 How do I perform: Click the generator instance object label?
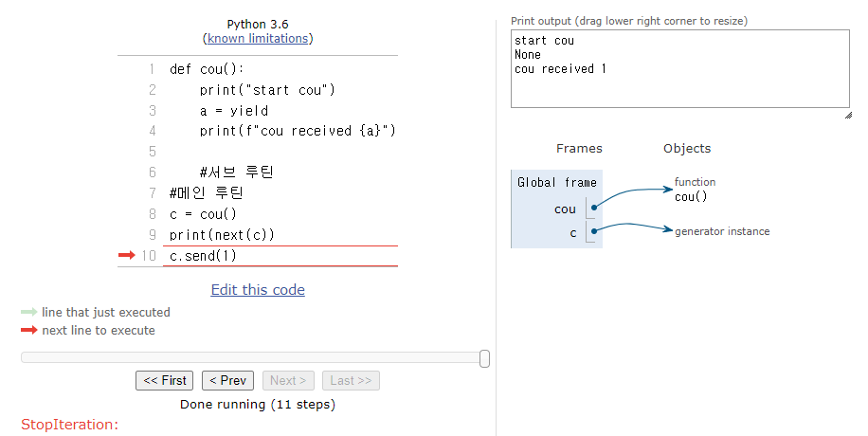[x=722, y=231]
